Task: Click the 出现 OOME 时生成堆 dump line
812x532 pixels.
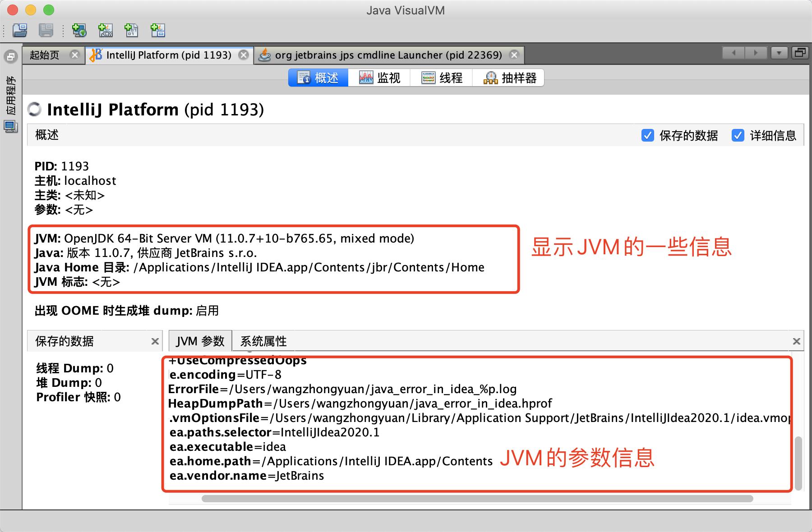Action: coord(127,311)
